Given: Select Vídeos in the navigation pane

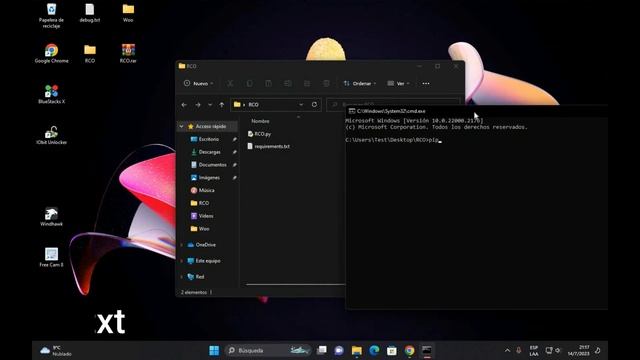Looking at the screenshot, I should [206, 216].
